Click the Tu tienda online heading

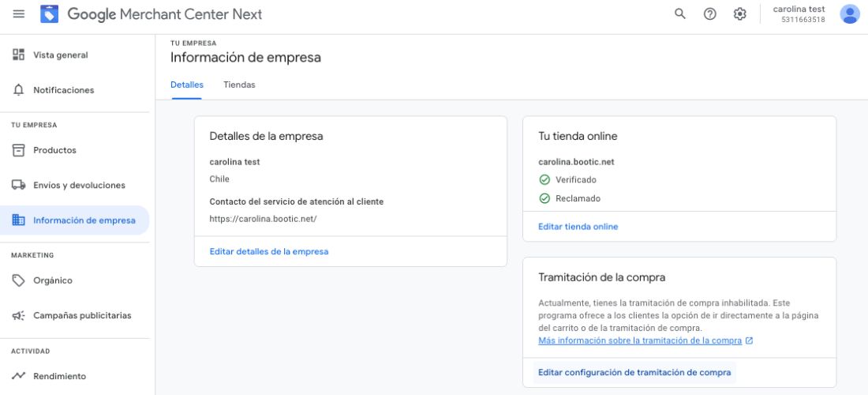tap(578, 136)
